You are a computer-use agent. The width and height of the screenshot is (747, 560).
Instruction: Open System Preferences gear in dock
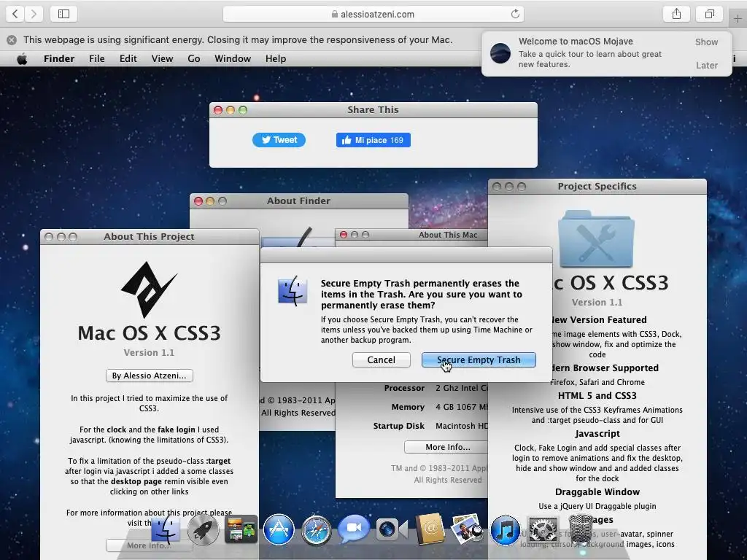[543, 530]
